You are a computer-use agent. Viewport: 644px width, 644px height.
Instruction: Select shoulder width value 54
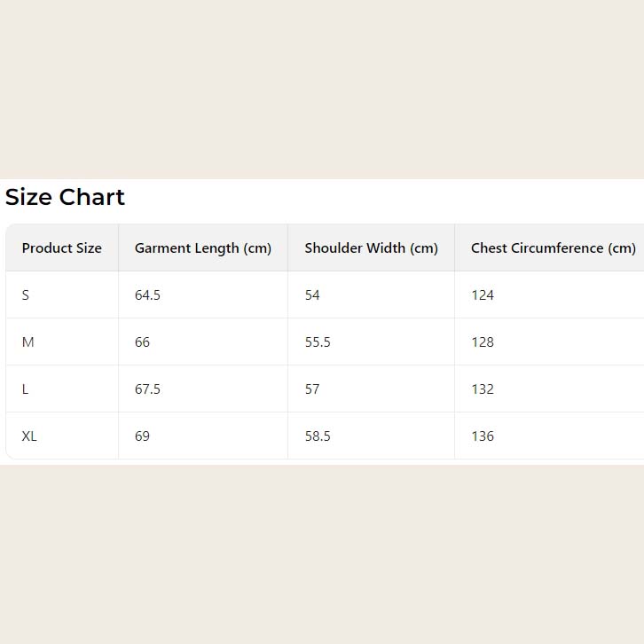(x=312, y=295)
